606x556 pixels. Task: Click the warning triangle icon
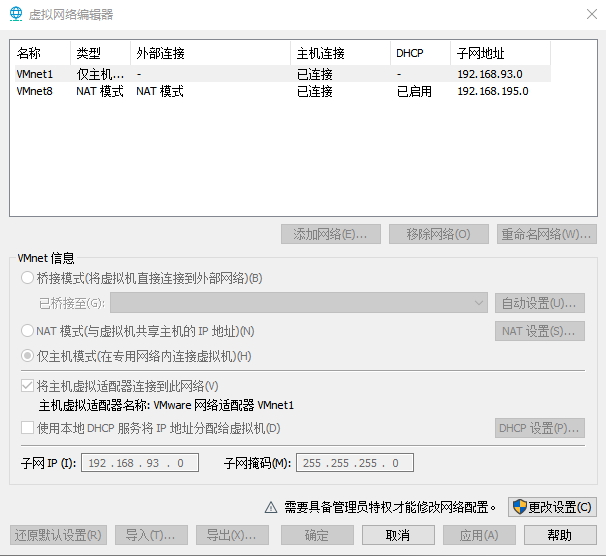point(270,507)
